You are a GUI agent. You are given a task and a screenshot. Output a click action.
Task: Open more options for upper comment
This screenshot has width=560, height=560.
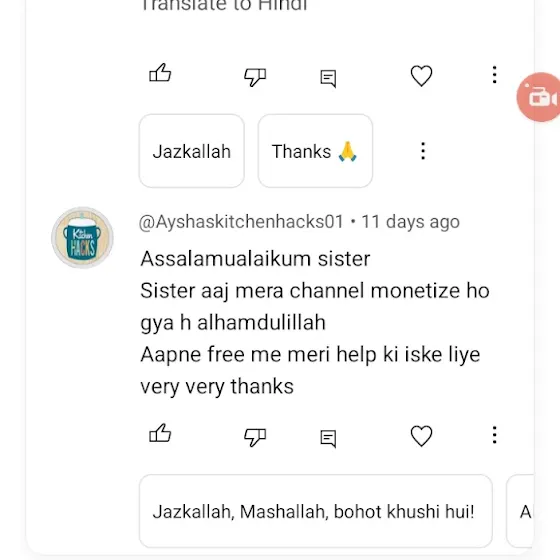494,75
